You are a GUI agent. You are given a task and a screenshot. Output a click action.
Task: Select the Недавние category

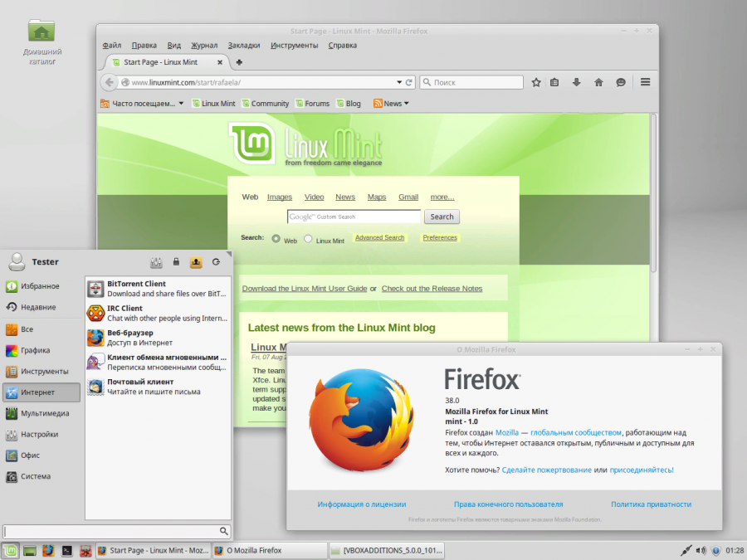pos(41,307)
